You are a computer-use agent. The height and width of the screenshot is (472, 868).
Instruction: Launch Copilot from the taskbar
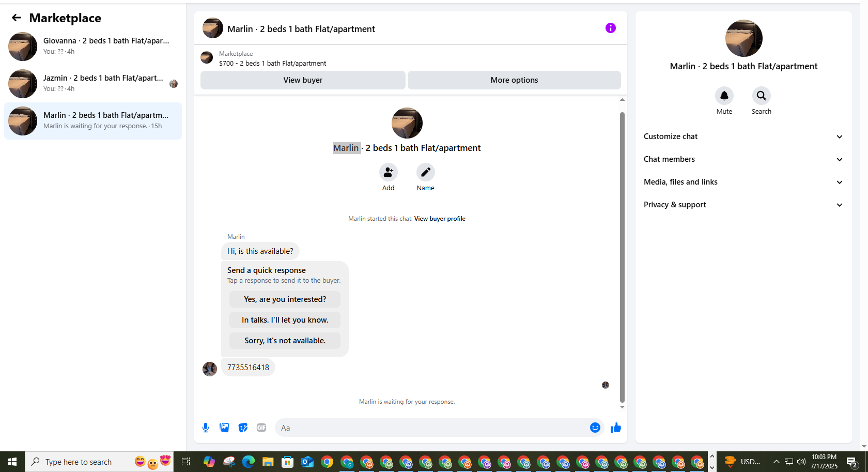(209, 462)
